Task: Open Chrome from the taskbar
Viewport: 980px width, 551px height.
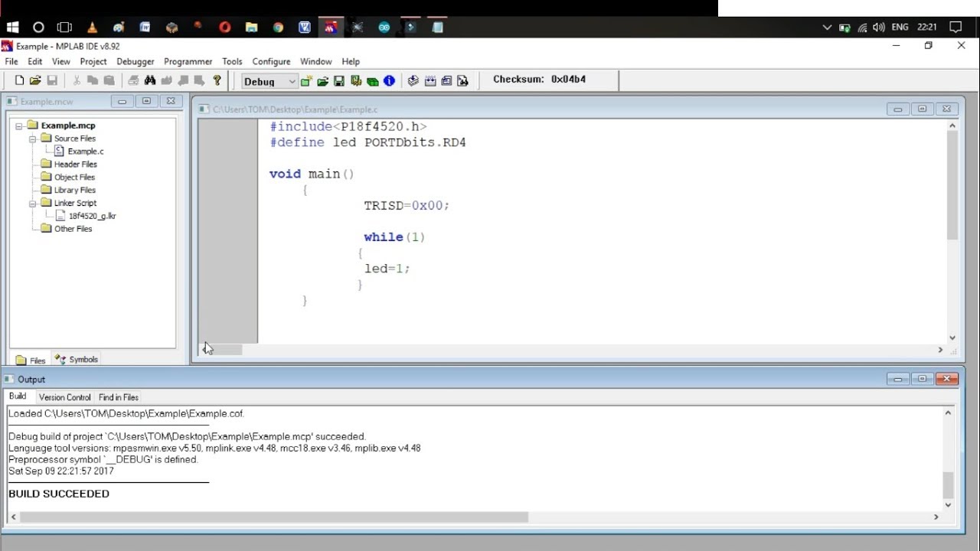Action: 278,27
